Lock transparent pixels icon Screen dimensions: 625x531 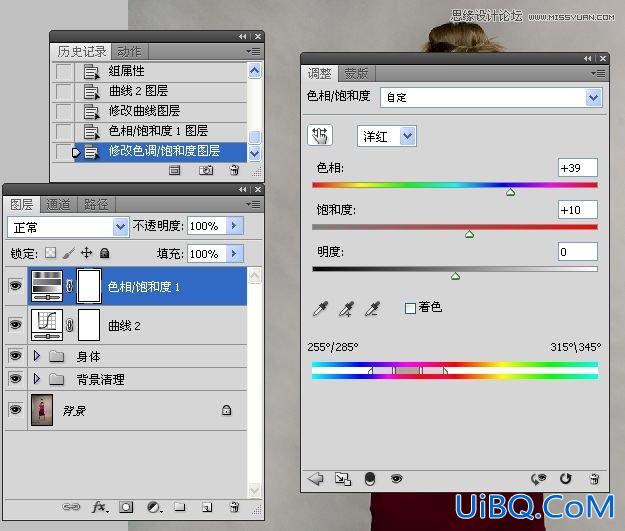point(50,253)
